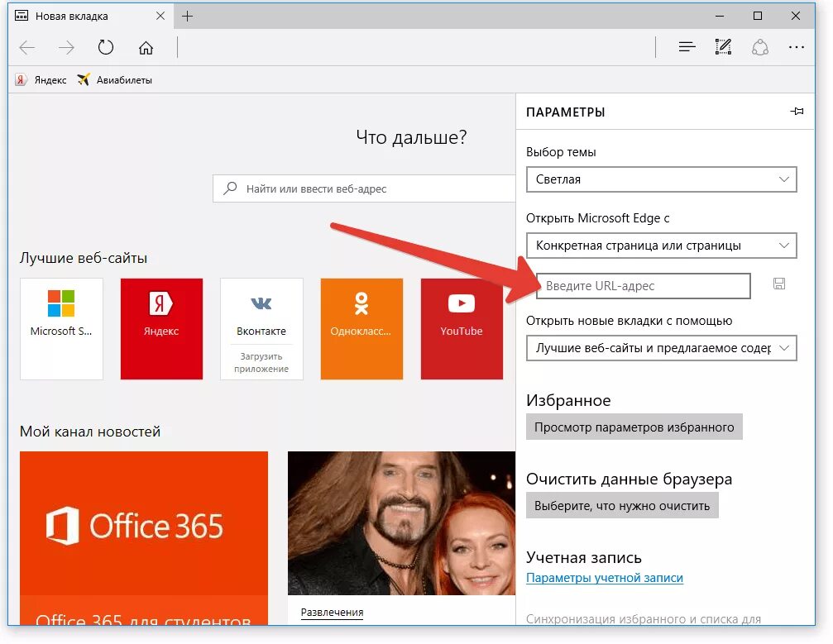Viewport: 833px width, 644px height.
Task: Open a new tab with plus button
Action: click(x=187, y=16)
